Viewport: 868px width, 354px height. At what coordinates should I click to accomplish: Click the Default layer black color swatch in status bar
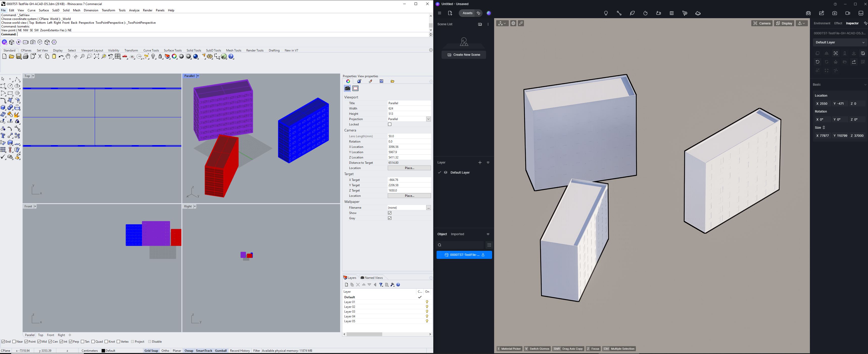pos(103,351)
